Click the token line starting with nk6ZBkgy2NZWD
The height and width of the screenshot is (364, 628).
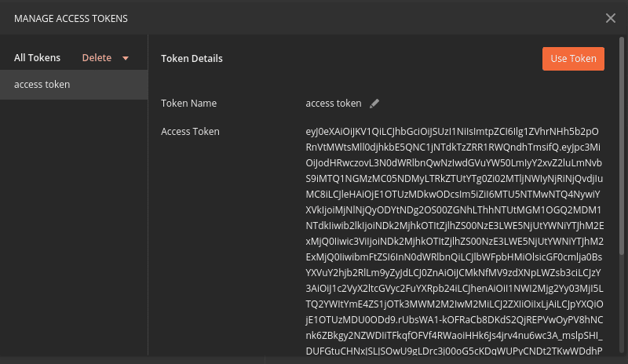(x=455, y=336)
